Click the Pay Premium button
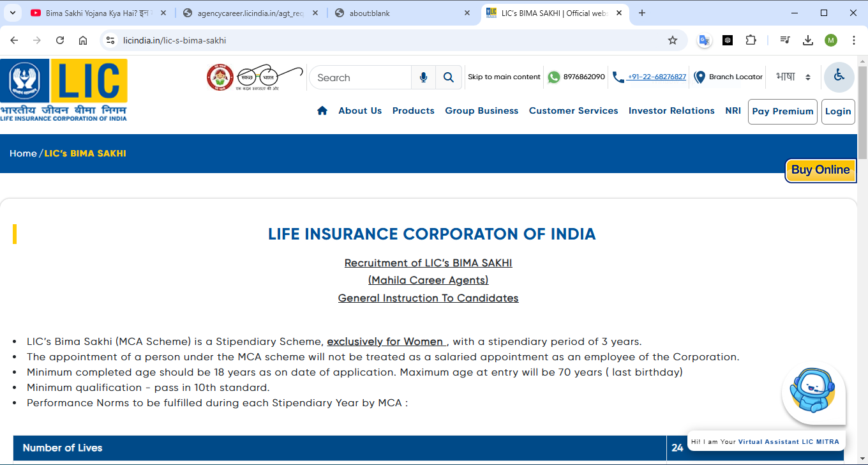Viewport: 868px width, 465px height. [782, 111]
